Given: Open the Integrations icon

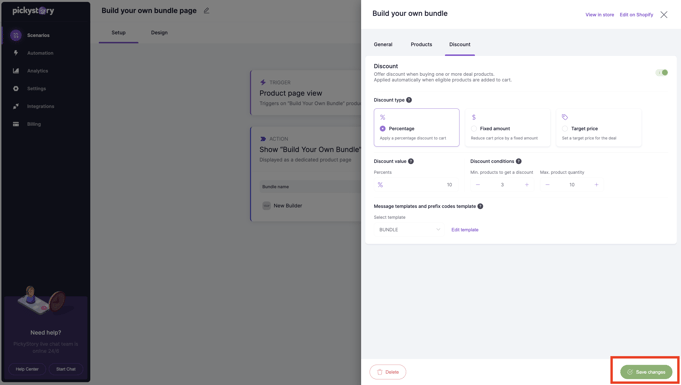Looking at the screenshot, I should tap(16, 106).
